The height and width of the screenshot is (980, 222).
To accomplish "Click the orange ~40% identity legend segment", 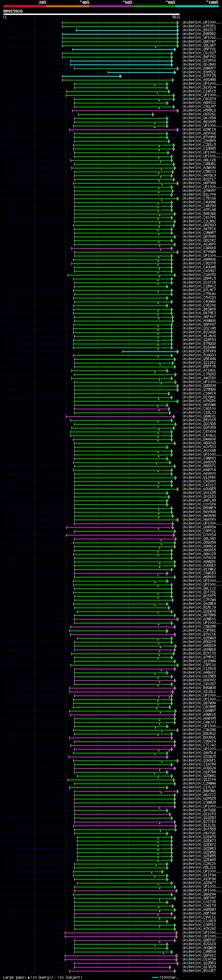I will [68, 6].
